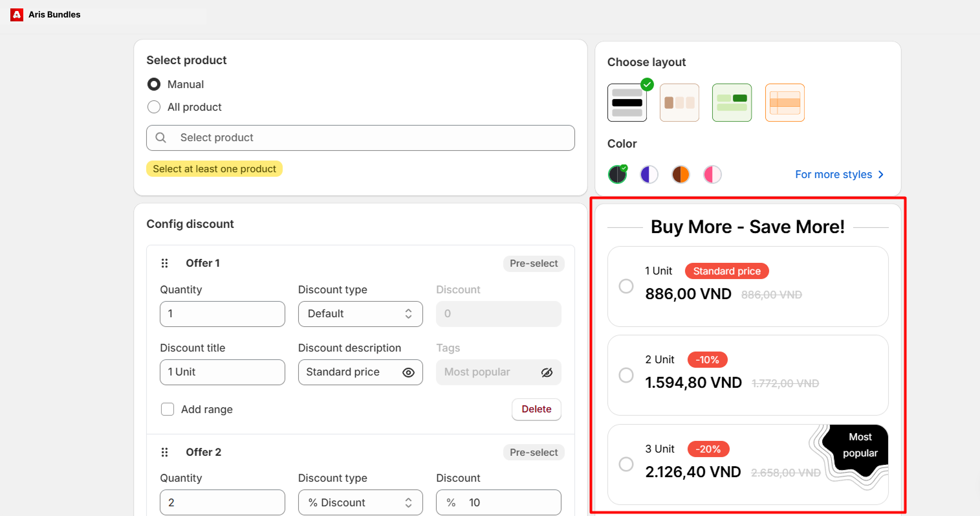This screenshot has width=980, height=516.
Task: Pick the purple and white color swatch
Action: 649,174
